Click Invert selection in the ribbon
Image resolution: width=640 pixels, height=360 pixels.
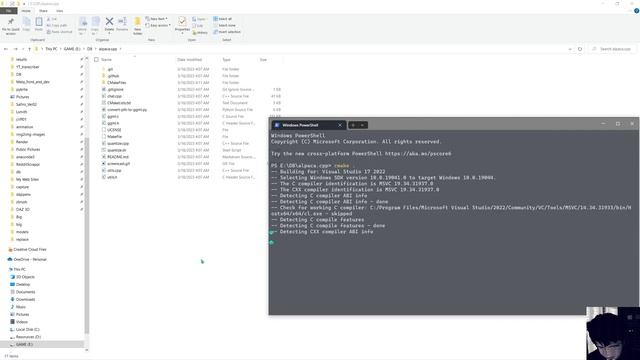pos(227,32)
